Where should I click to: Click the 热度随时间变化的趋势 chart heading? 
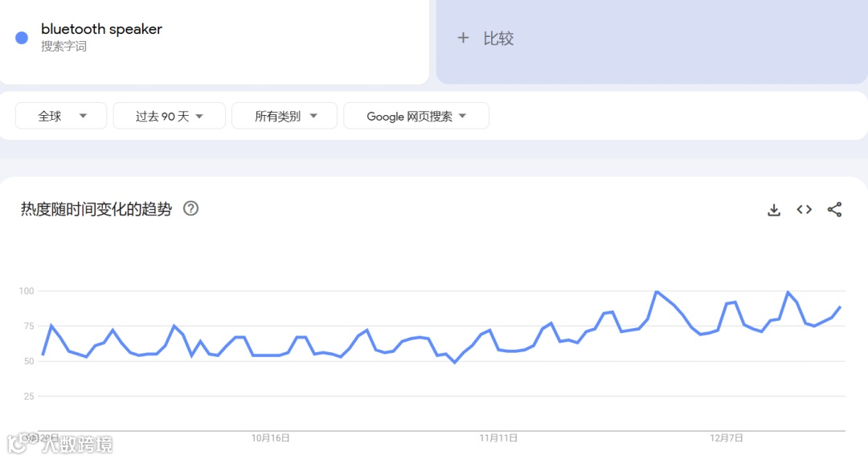coord(96,209)
